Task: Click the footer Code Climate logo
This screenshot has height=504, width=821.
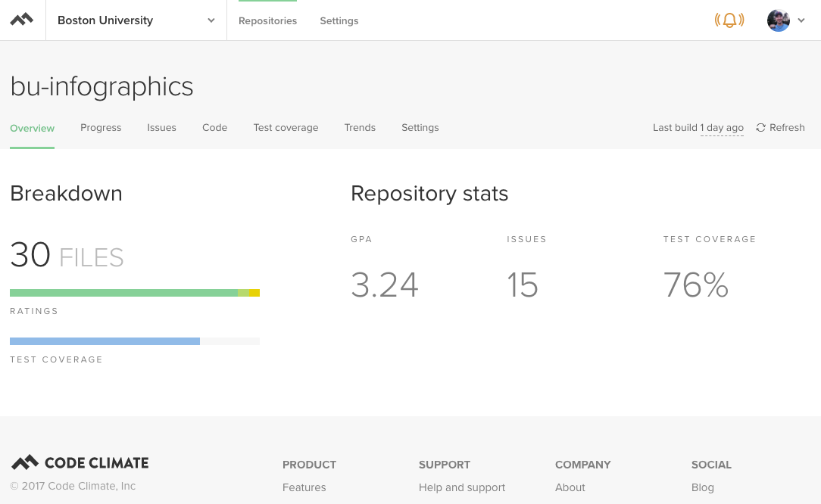Action: click(x=80, y=462)
